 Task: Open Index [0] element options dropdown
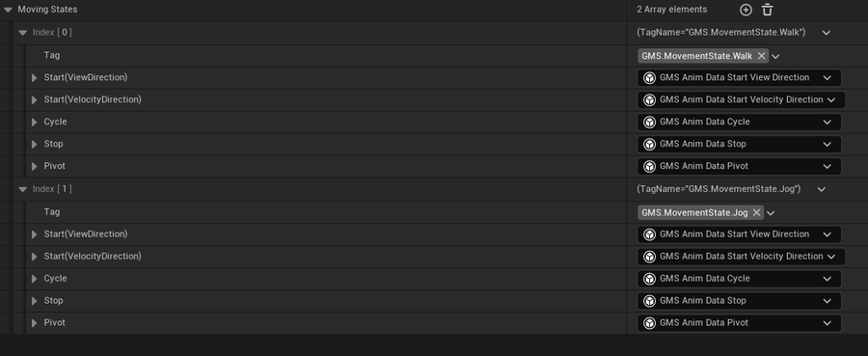tap(827, 33)
